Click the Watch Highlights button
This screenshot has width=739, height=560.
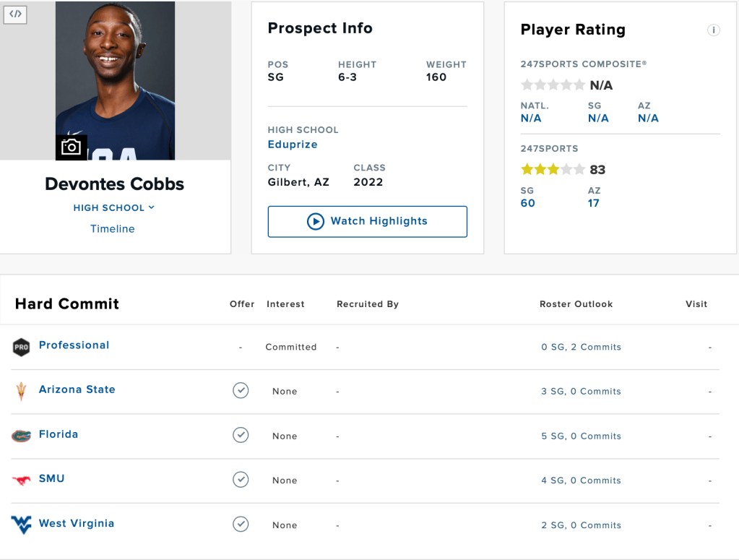coord(367,221)
